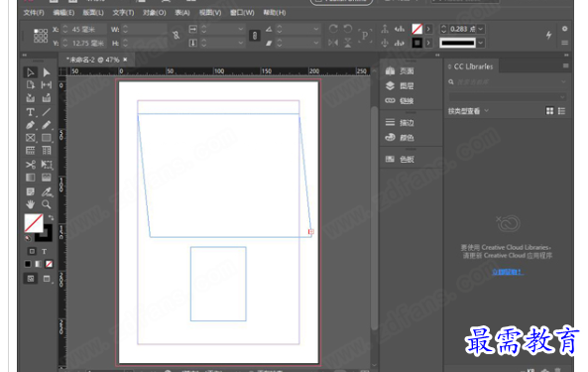The image size is (588, 372).
Task: Open the scale X percentage dropdown
Action: coord(240,29)
